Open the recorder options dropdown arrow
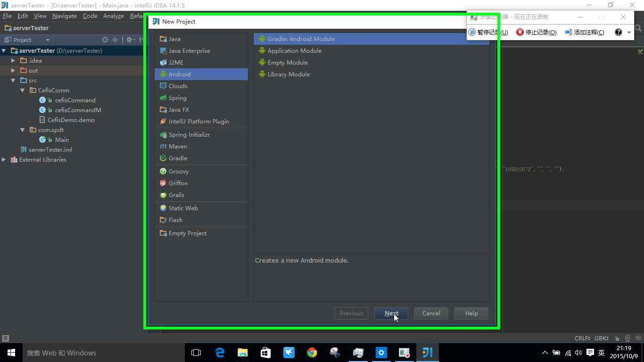The height and width of the screenshot is (362, 644). [x=629, y=32]
